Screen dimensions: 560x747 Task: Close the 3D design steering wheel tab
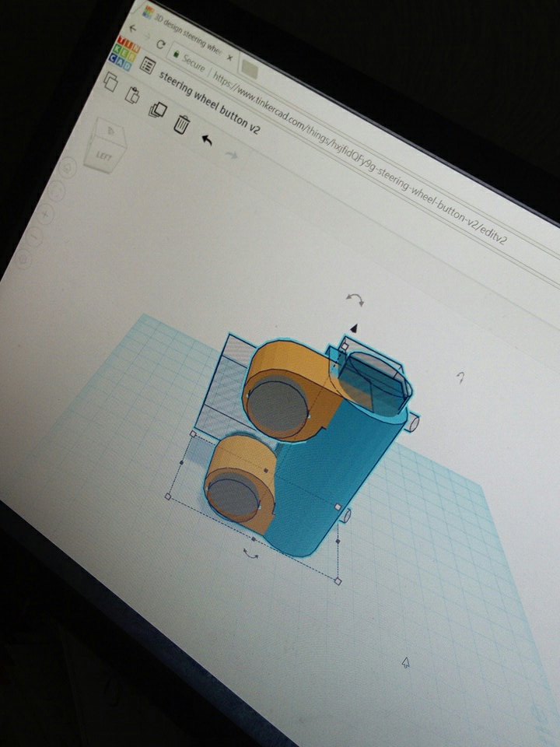tap(229, 58)
